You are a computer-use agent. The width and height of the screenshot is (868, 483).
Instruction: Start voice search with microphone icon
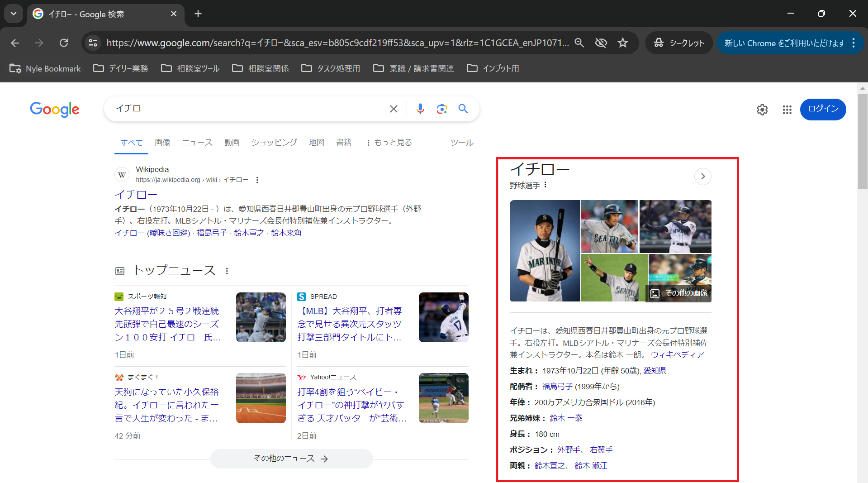click(x=420, y=109)
